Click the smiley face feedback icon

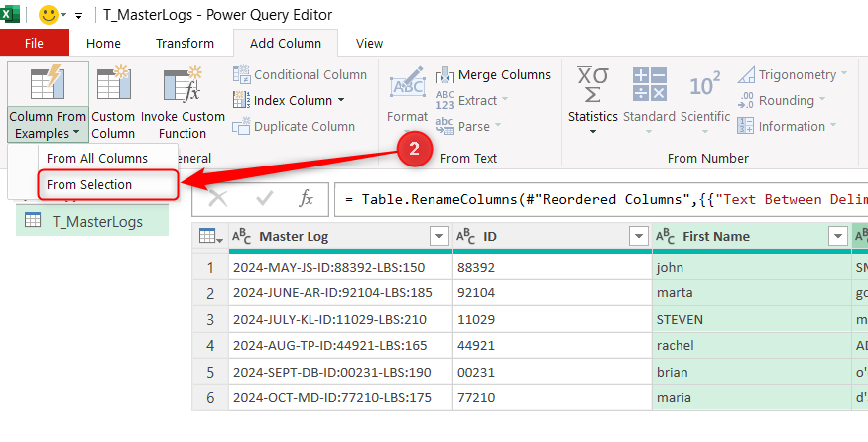click(x=49, y=15)
